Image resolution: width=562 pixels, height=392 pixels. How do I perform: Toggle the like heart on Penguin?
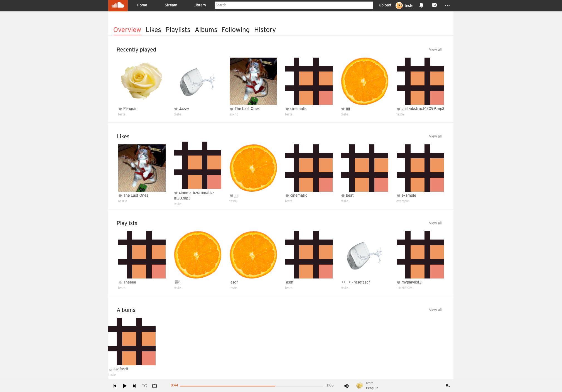point(120,109)
